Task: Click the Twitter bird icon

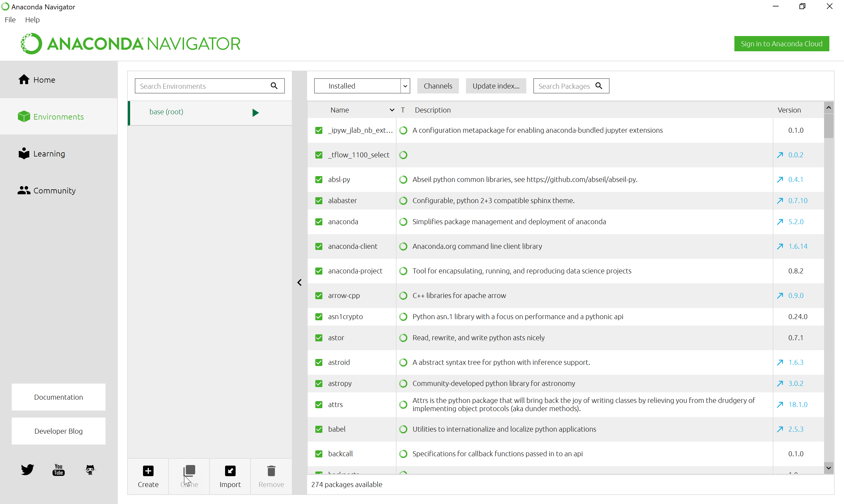Action: click(27, 470)
